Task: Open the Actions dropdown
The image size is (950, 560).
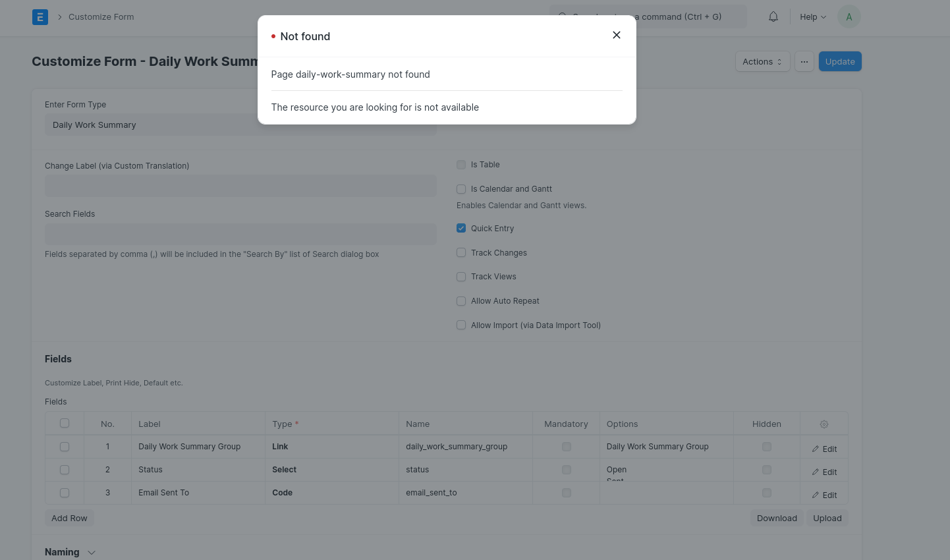Action: point(762,61)
